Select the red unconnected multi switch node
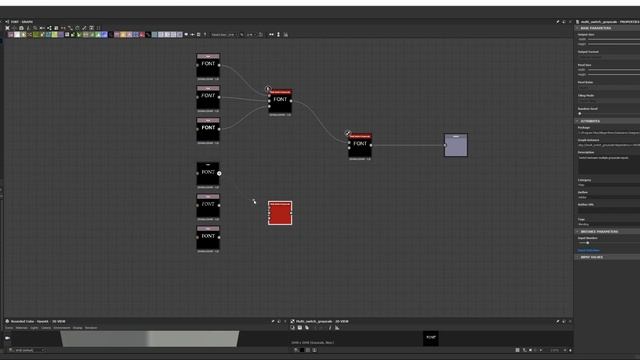 click(280, 213)
